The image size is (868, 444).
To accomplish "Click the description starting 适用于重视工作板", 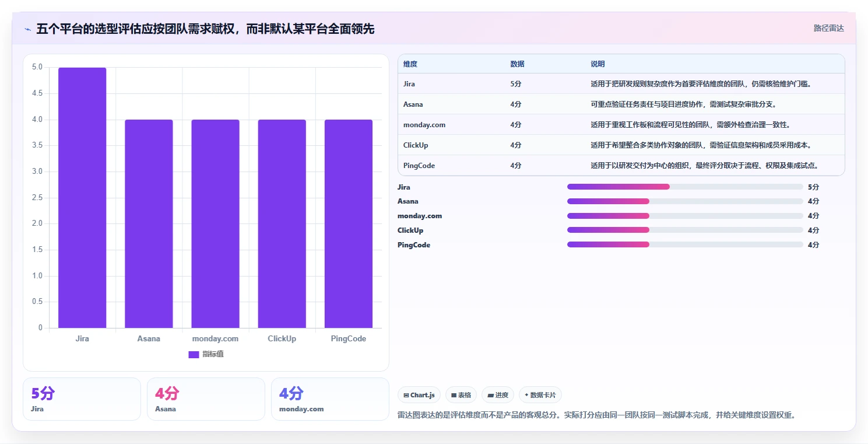I will (691, 125).
